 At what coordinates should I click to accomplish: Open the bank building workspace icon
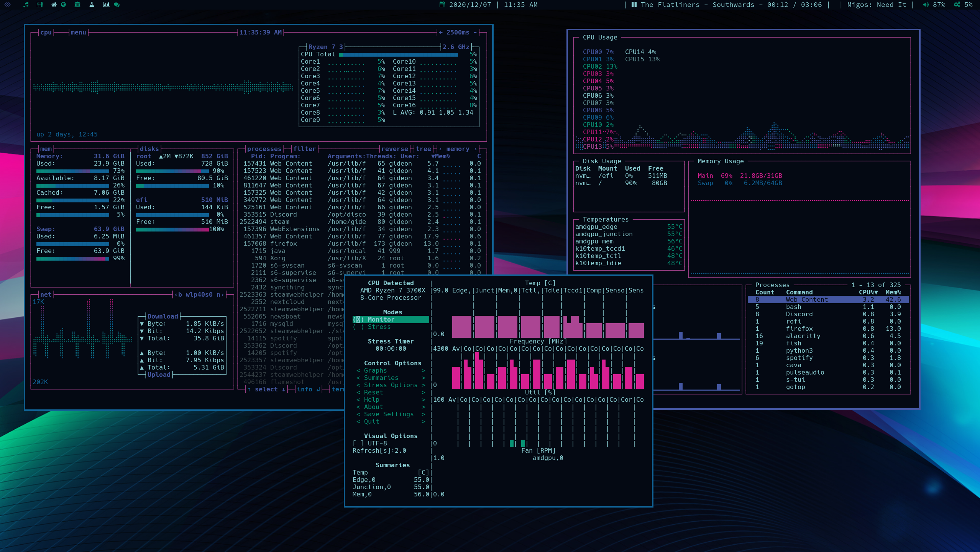[77, 5]
